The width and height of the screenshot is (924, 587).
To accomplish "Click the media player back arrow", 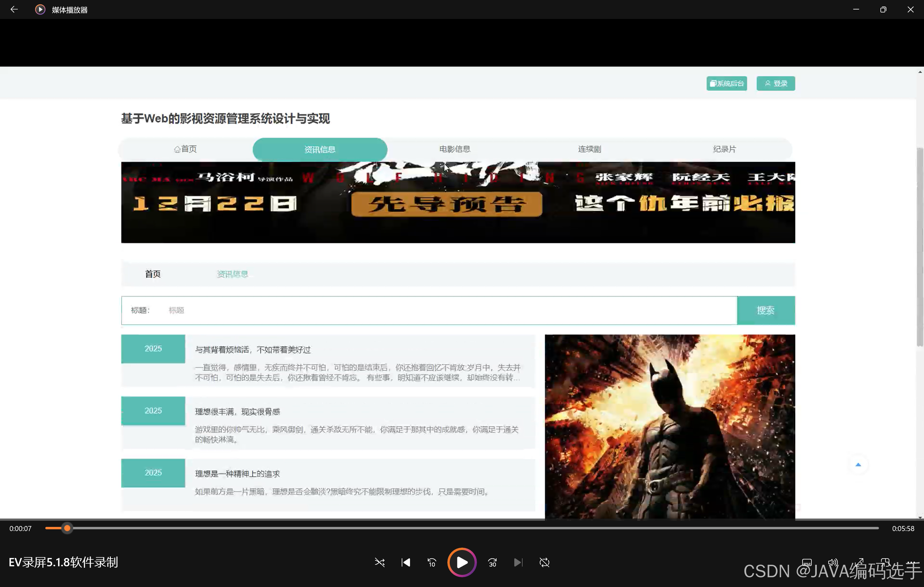I will pyautogui.click(x=14, y=9).
